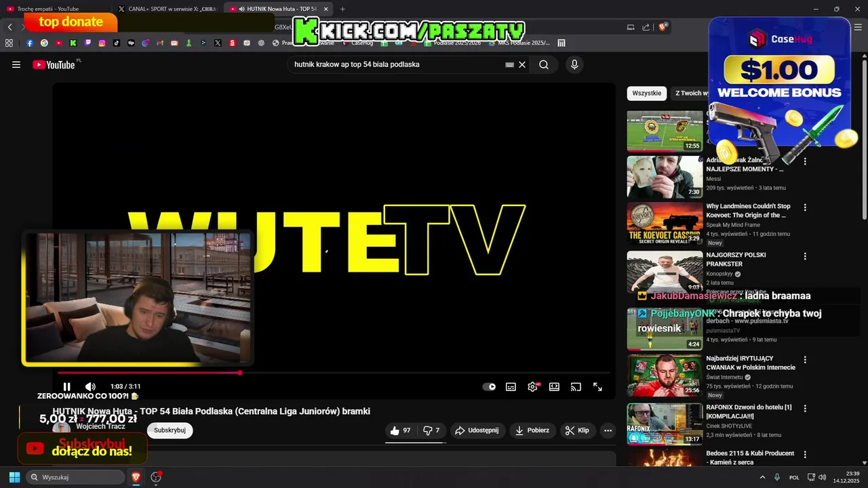Open more actions three-dot menu below video
The image size is (868, 488).
click(x=608, y=430)
